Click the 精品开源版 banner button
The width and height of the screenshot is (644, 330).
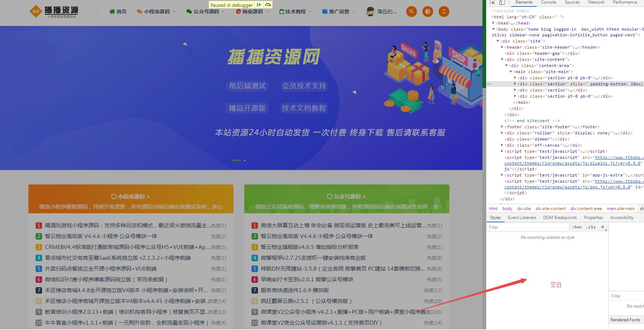[x=248, y=108]
